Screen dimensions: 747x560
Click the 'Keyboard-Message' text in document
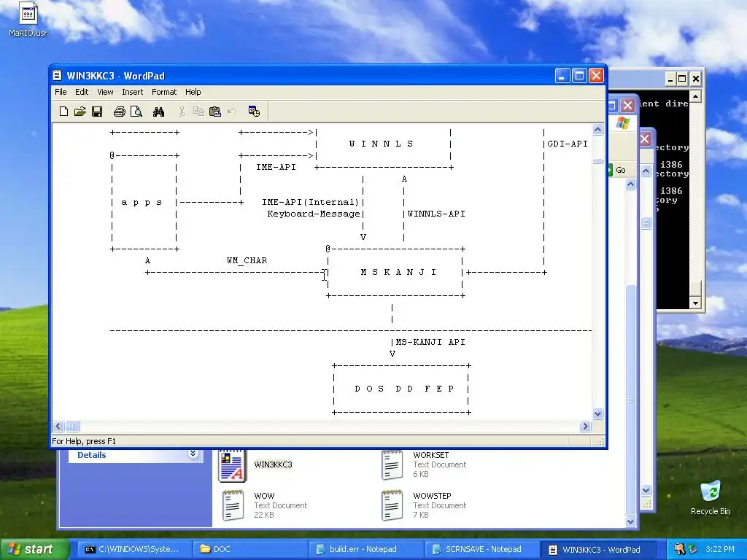pos(314,214)
